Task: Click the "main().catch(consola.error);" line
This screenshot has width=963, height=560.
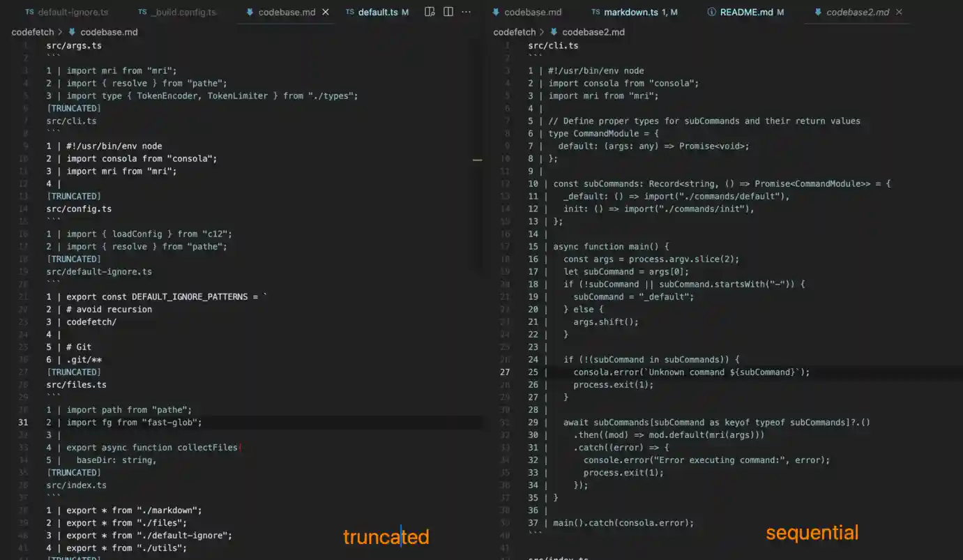Action: [612, 523]
